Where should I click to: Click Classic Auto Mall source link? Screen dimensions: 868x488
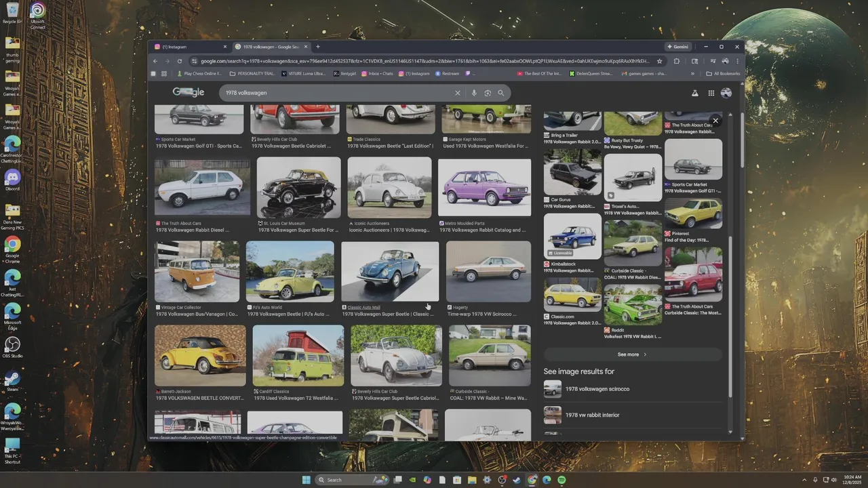click(x=363, y=308)
